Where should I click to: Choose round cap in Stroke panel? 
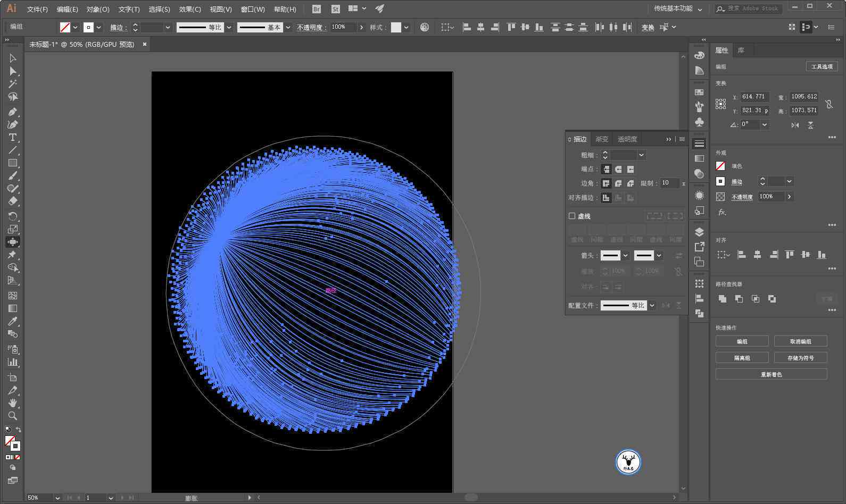click(x=618, y=169)
